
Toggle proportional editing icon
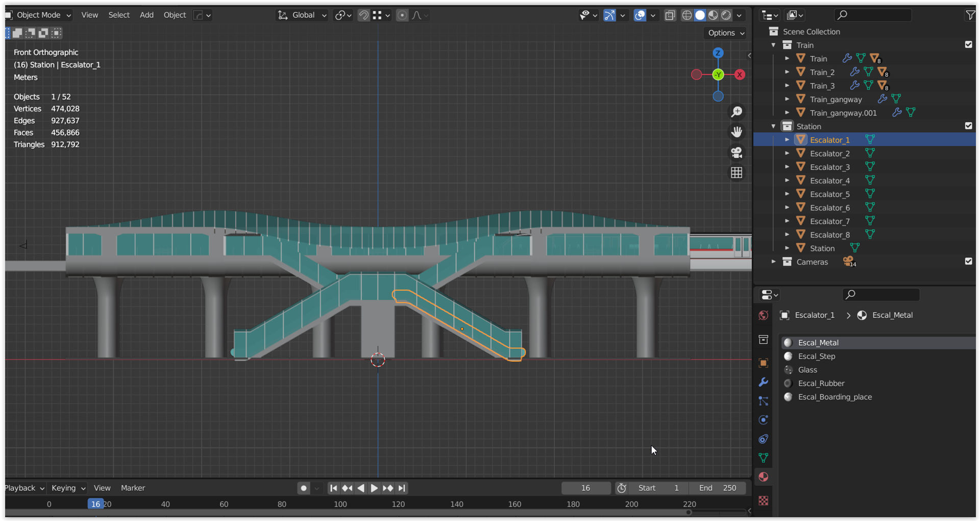(x=402, y=15)
